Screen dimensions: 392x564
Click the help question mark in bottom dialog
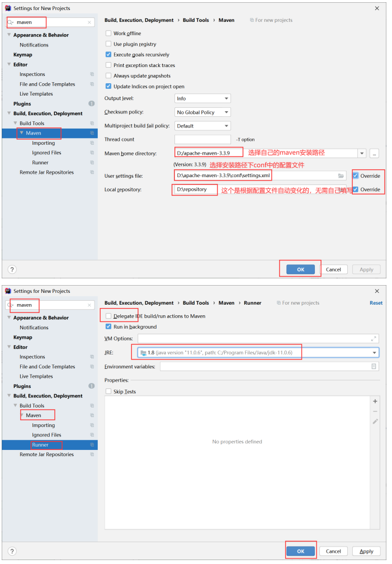pyautogui.click(x=12, y=551)
